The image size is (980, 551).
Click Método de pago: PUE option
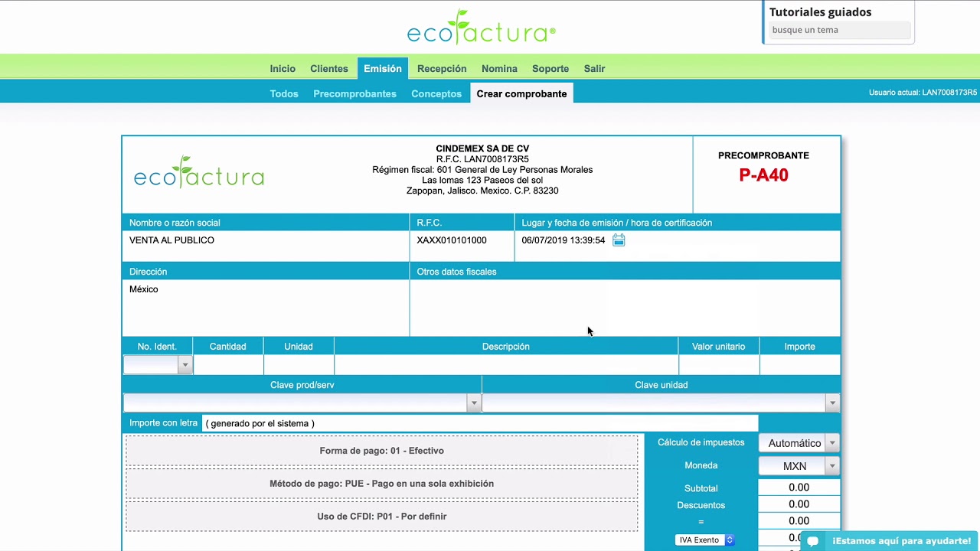tap(381, 484)
